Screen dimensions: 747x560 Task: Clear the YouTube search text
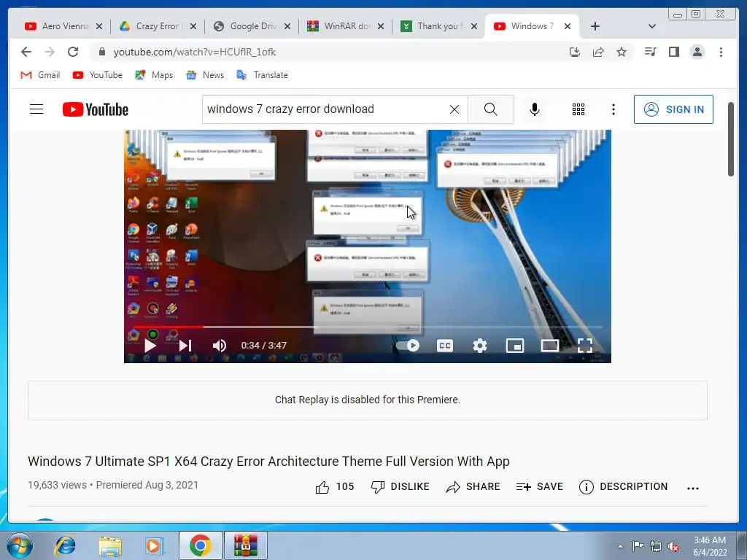coord(454,109)
